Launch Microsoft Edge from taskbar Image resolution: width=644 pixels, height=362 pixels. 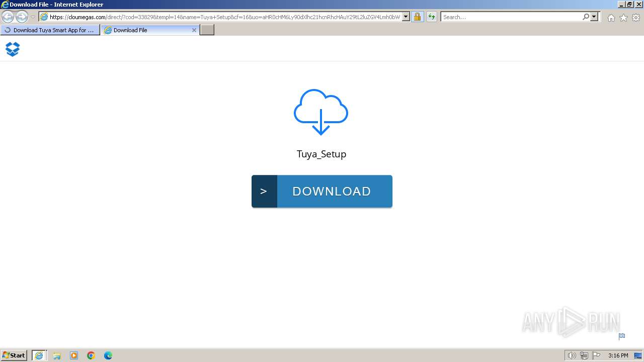108,355
